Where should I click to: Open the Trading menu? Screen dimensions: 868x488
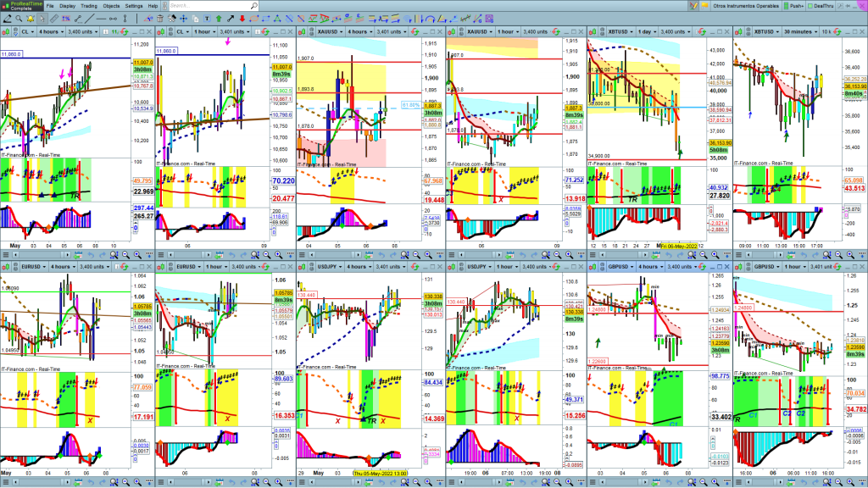[87, 6]
